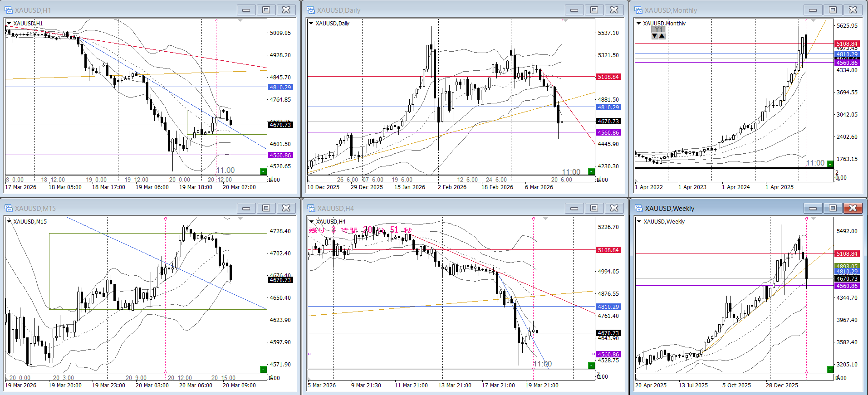Toggle the green minus box on Daily chart
The image size is (868, 395).
point(591,171)
